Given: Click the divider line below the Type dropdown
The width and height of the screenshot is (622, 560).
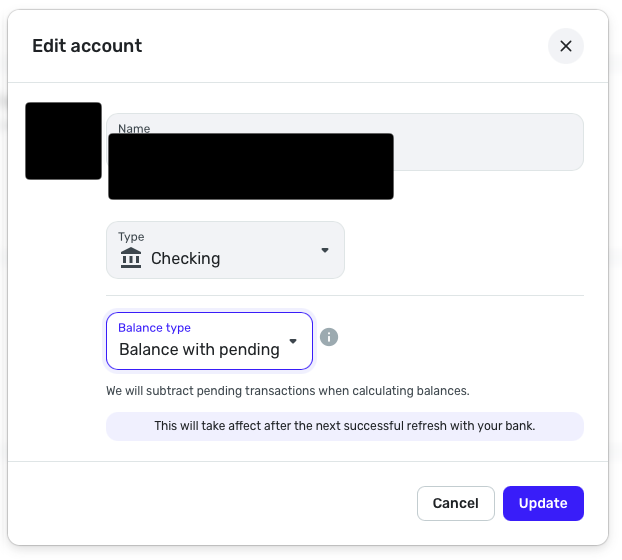Looking at the screenshot, I should click(344, 296).
